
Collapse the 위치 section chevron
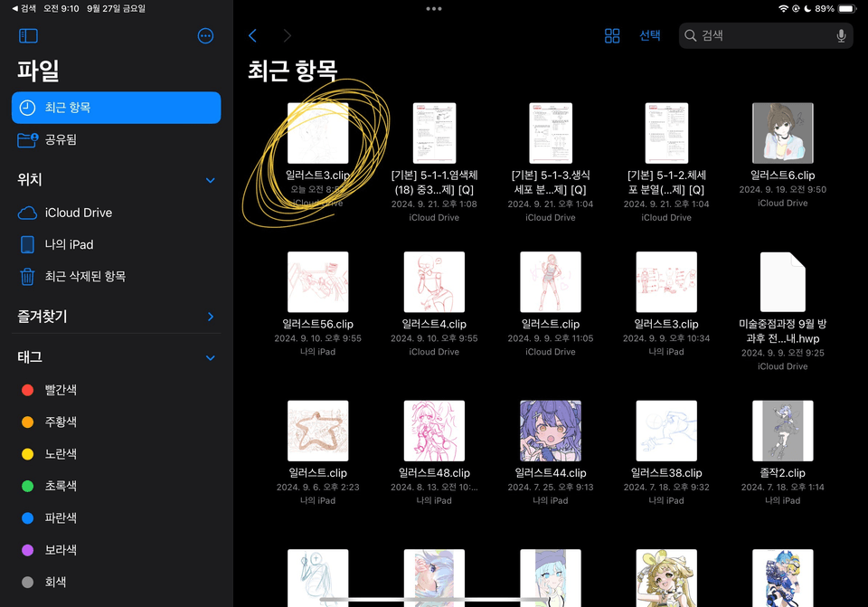[x=210, y=180]
